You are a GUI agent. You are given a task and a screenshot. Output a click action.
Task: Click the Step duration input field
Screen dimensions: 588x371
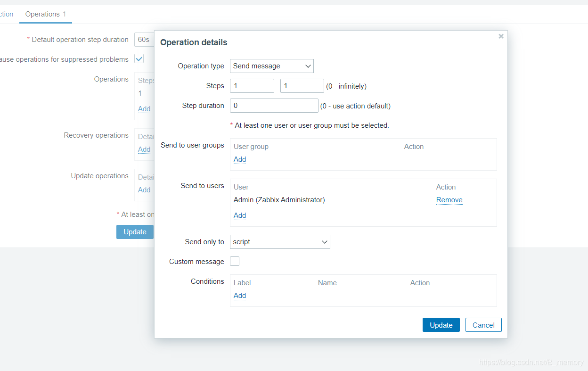coord(274,106)
